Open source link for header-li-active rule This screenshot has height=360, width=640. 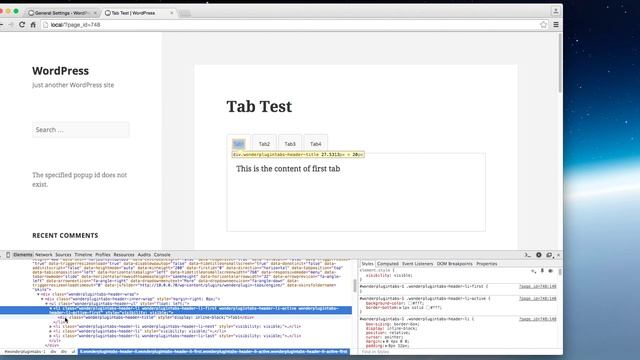coord(538,299)
